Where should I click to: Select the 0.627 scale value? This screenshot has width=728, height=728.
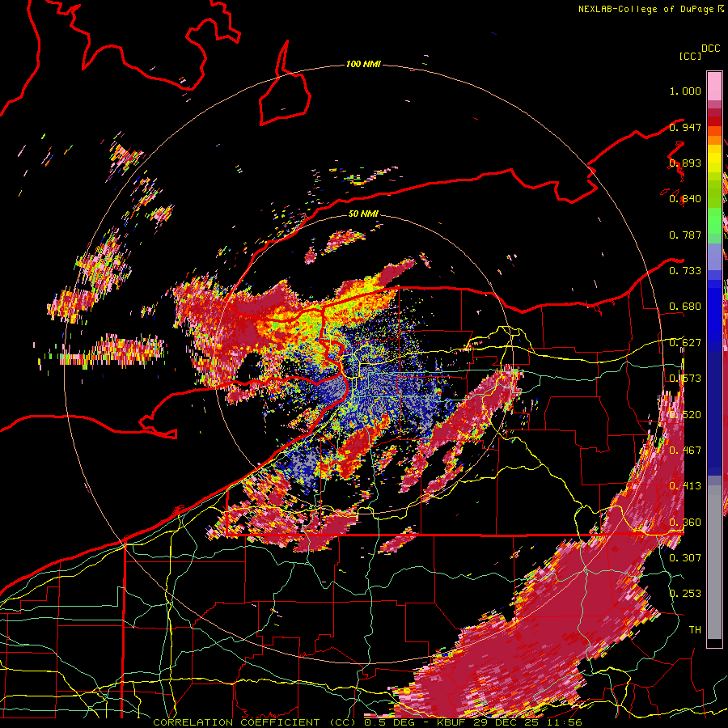[685, 343]
